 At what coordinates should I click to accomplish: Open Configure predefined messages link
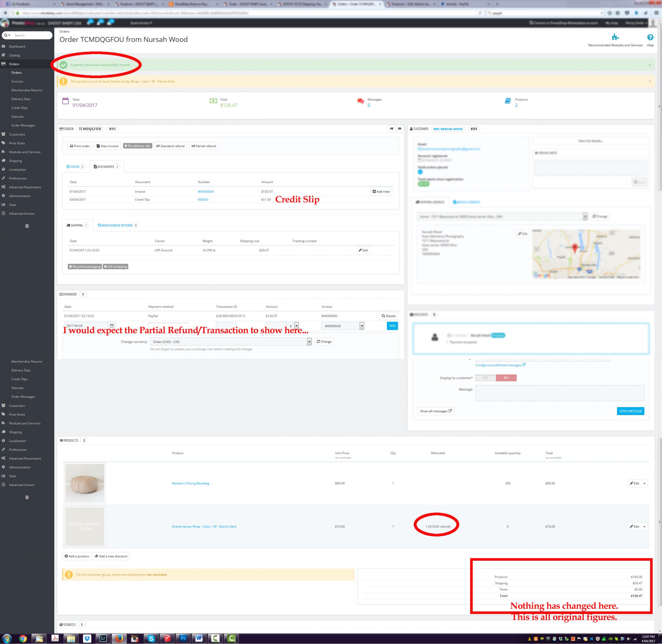(x=500, y=365)
